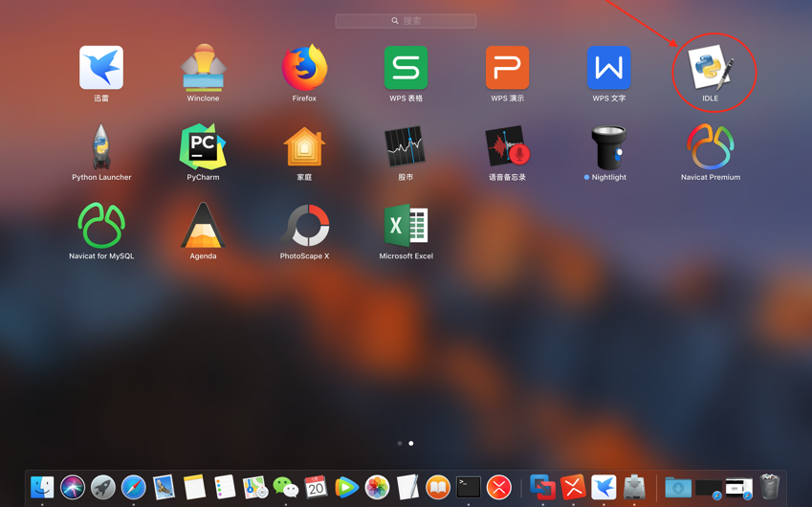Screen dimensions: 812x507
Task: Open the red circular X app in dock
Action: point(499,487)
